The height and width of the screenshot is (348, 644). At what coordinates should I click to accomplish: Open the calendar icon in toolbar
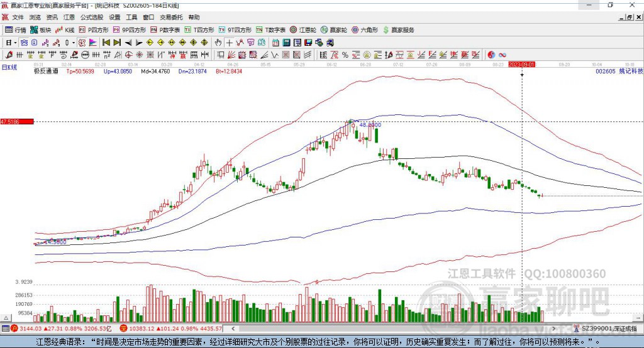point(275,43)
